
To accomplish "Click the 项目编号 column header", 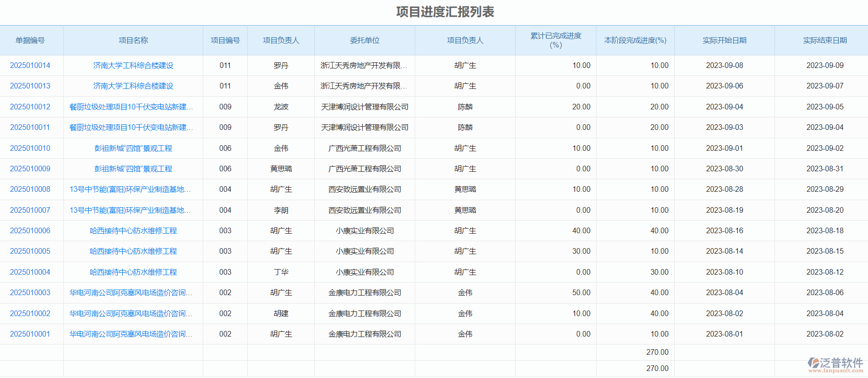I will (225, 40).
